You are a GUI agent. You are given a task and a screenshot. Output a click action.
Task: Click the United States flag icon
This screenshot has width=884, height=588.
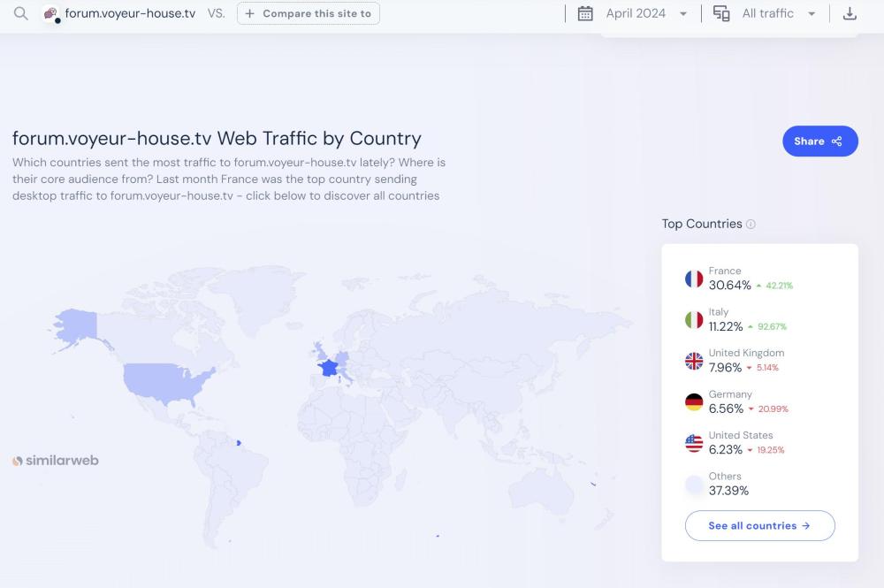(x=694, y=443)
